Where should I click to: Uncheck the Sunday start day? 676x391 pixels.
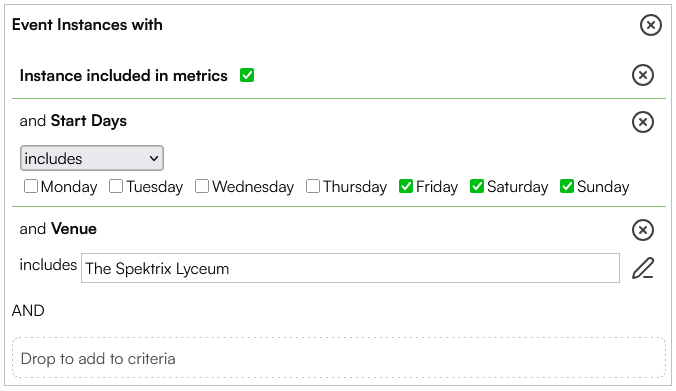click(x=567, y=186)
